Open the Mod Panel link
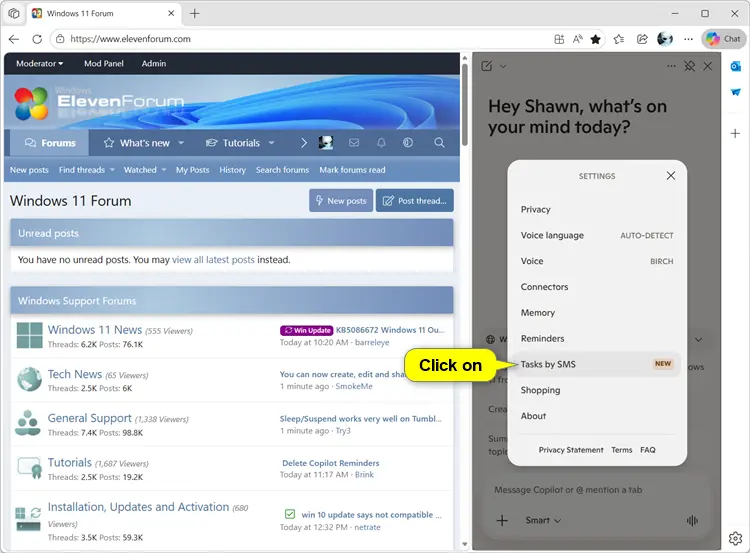The height and width of the screenshot is (553, 750). pos(104,64)
